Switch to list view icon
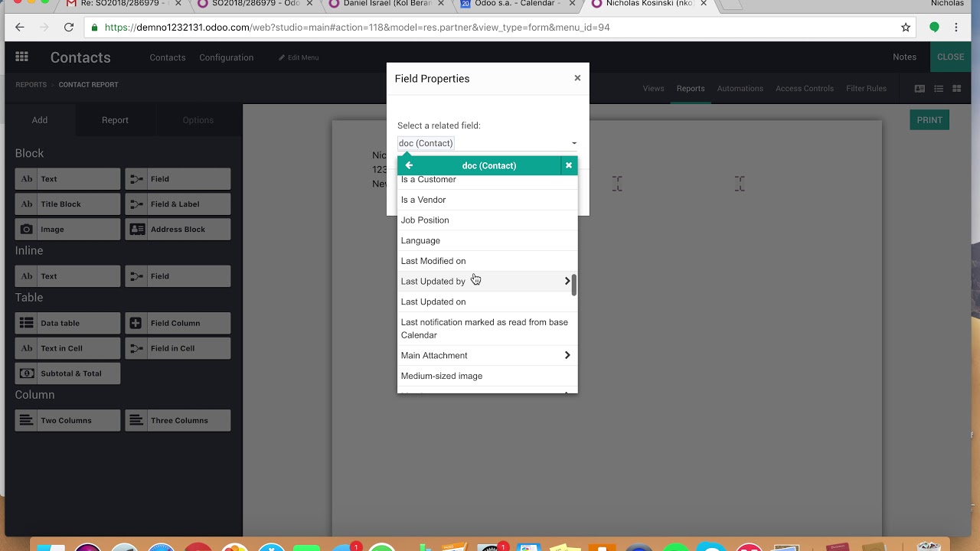Screen dimensions: 980x551 [x=938, y=89]
